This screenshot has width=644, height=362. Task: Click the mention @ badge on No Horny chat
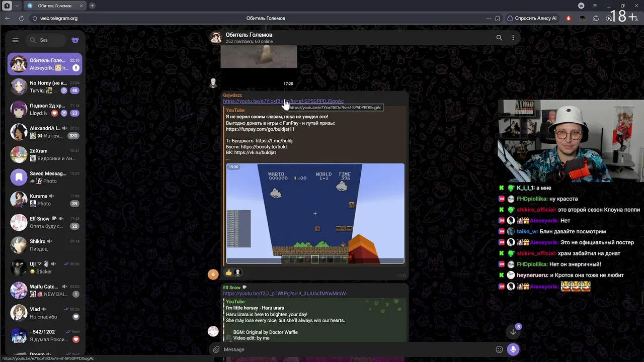pyautogui.click(x=64, y=90)
